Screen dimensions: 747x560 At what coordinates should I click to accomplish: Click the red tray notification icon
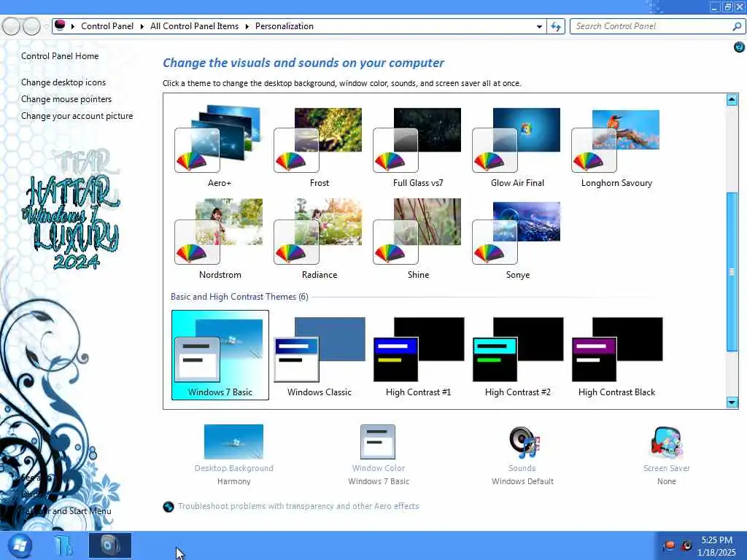[x=670, y=545]
